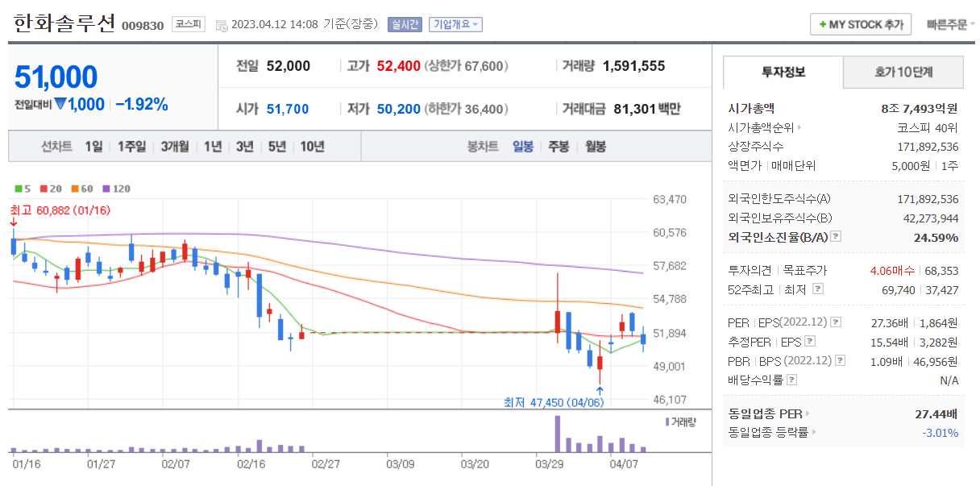Click the 전일 value 52,000
980x486 pixels.
click(x=288, y=66)
